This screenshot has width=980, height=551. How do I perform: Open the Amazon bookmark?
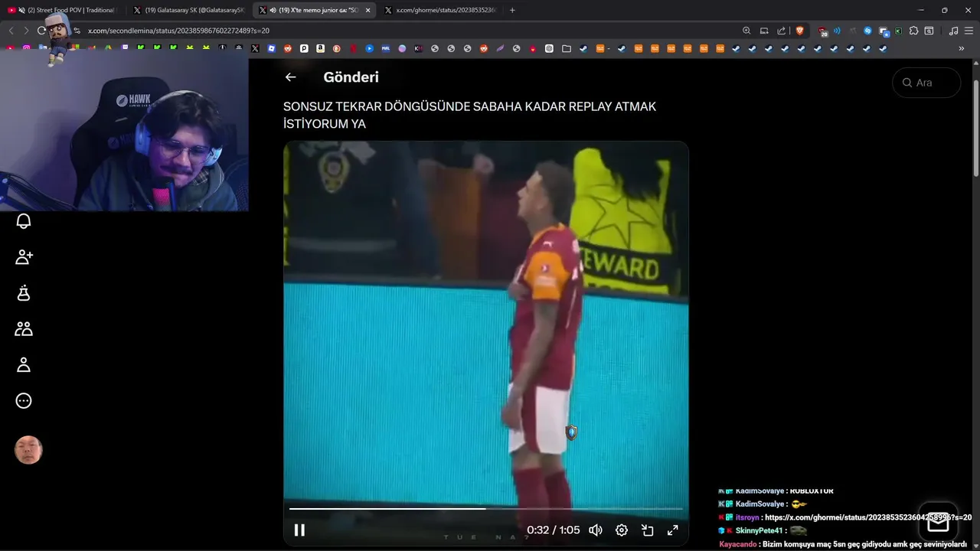click(x=321, y=48)
